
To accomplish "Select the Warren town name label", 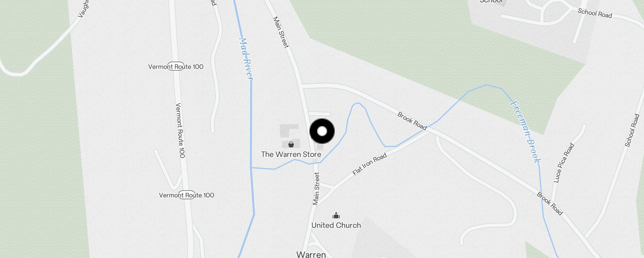I will 311,254.
